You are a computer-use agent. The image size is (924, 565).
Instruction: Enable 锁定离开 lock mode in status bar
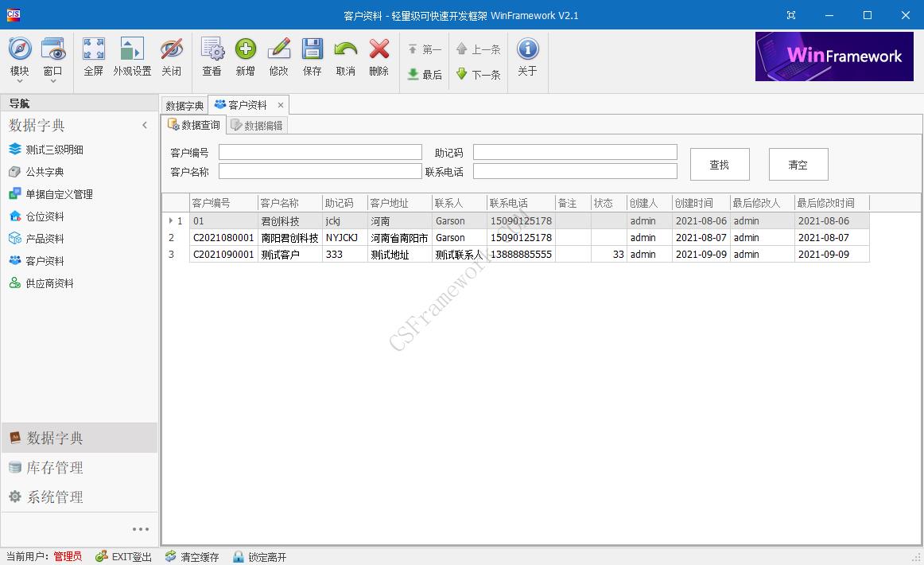tap(259, 557)
